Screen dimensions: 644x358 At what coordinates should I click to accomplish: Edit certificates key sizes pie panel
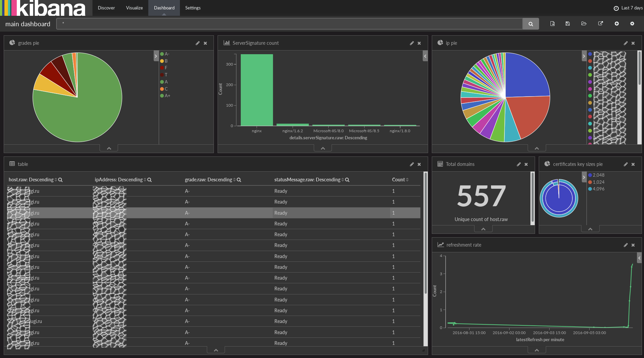click(626, 164)
